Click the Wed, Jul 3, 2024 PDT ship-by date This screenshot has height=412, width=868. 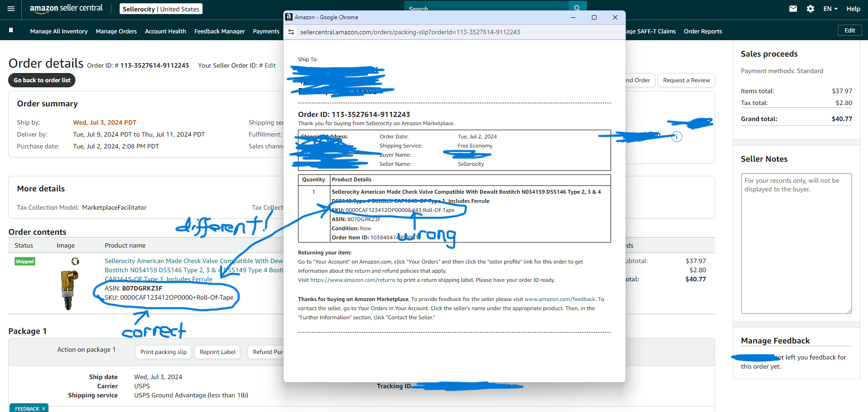[105, 122]
